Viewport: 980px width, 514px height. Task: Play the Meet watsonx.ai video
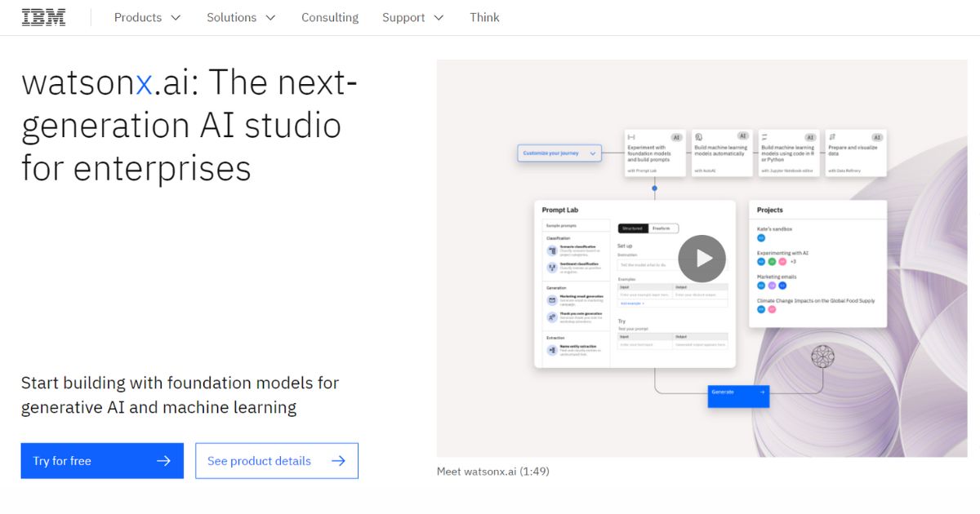point(702,258)
